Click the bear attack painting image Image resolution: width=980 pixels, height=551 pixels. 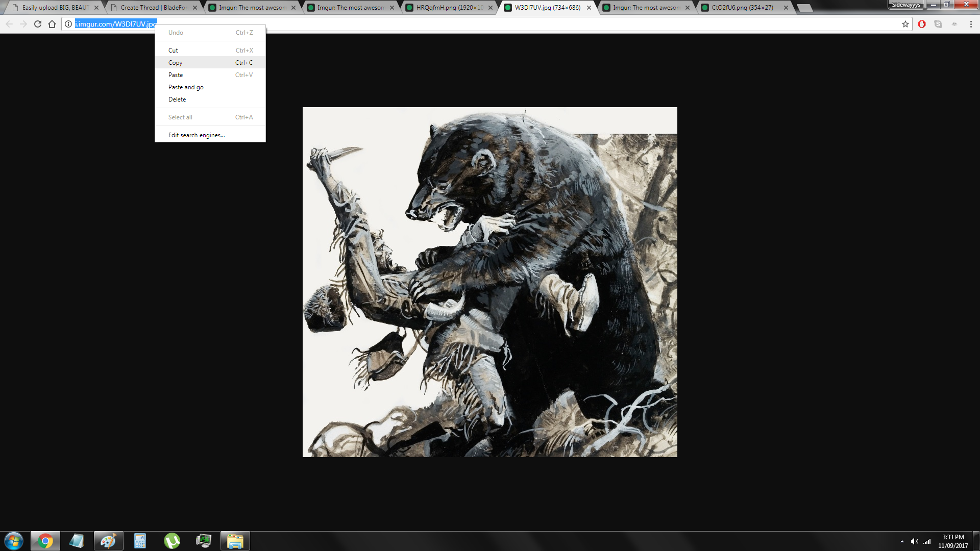coord(490,282)
